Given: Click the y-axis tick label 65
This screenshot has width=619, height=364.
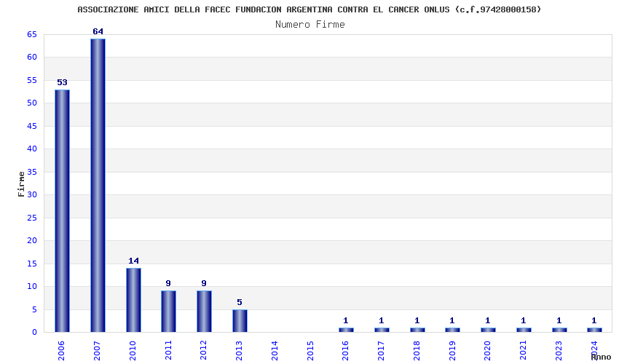Looking at the screenshot, I should click(x=32, y=35).
